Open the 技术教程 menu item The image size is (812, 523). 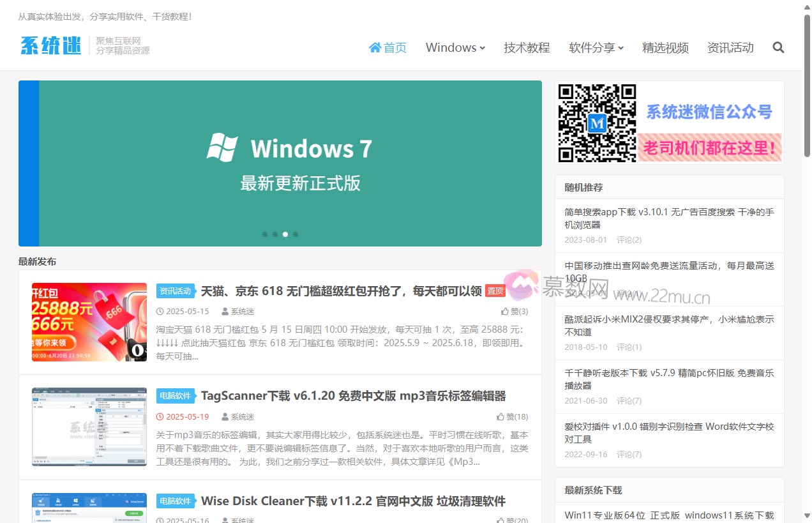(x=527, y=47)
